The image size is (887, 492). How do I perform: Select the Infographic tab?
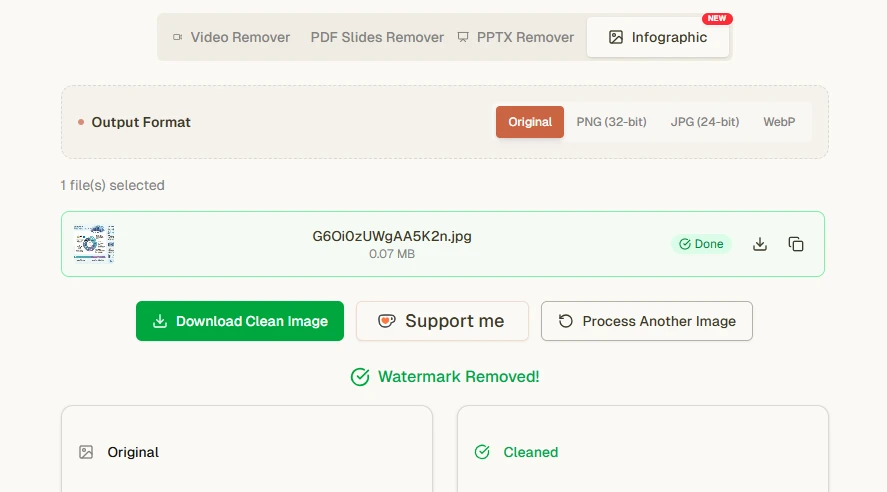click(x=658, y=37)
